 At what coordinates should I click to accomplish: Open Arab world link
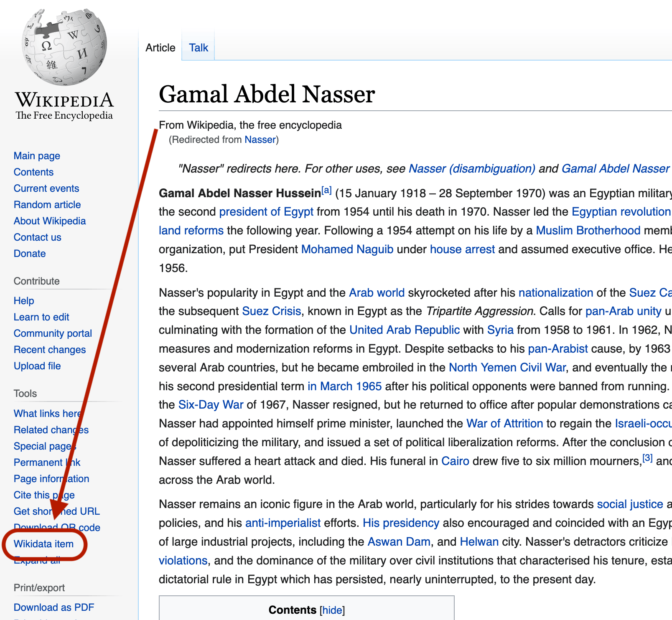coord(377,293)
